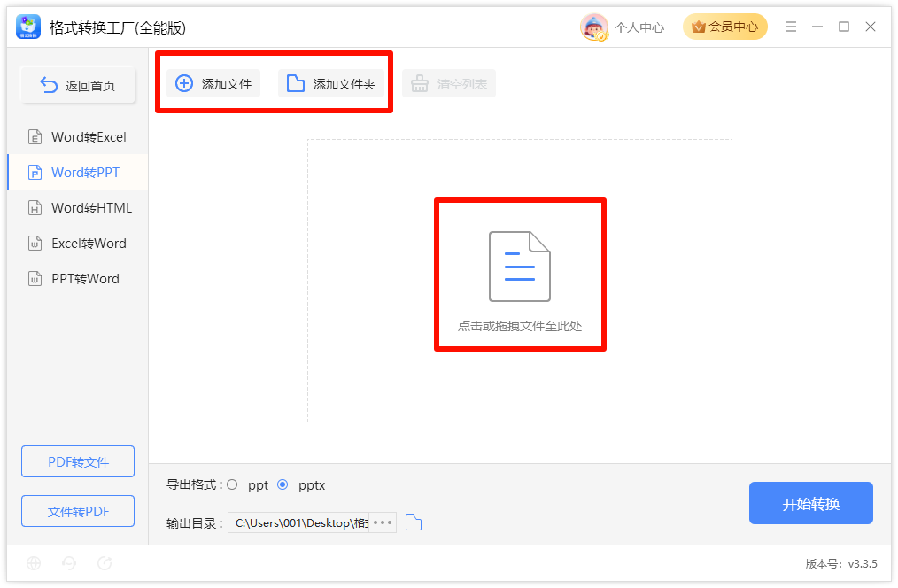
Task: Choose ppt export format radio button
Action: (232, 485)
